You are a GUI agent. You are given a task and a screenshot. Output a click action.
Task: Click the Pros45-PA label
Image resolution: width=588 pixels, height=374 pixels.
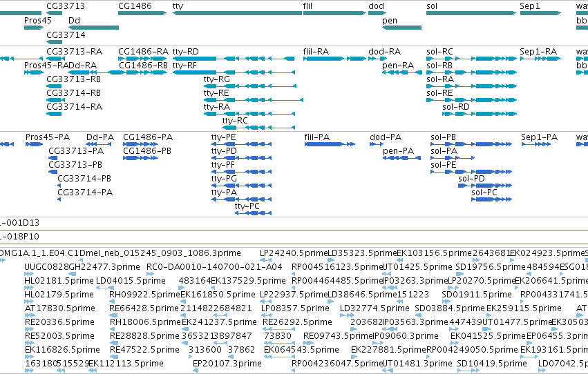(48, 137)
